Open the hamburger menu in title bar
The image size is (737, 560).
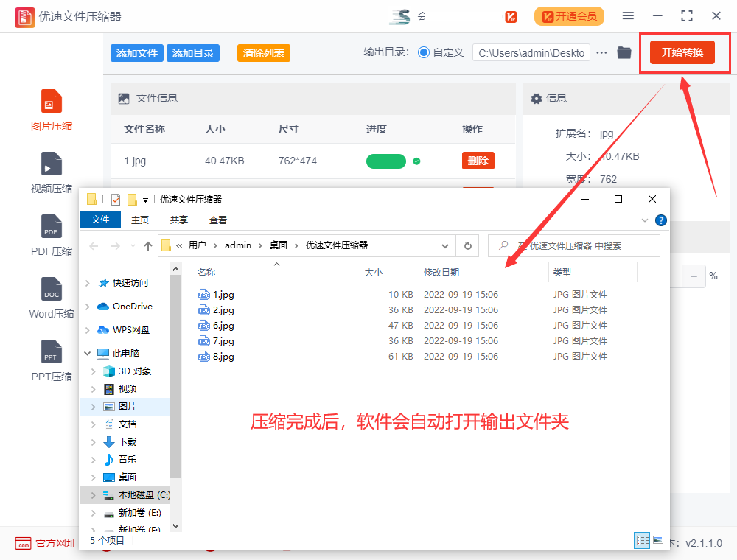628,15
